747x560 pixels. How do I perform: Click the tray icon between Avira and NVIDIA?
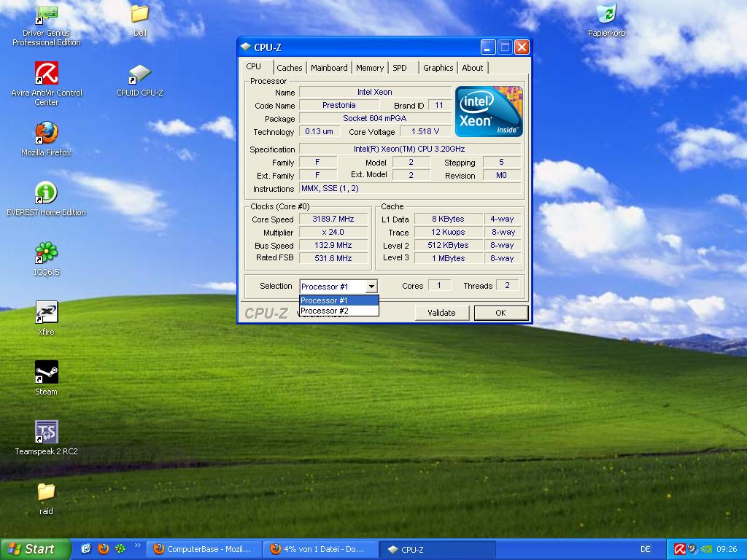[x=692, y=549]
